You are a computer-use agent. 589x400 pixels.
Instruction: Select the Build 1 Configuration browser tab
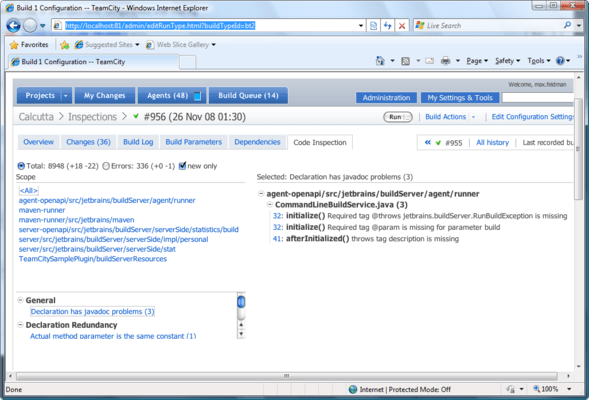point(93,62)
